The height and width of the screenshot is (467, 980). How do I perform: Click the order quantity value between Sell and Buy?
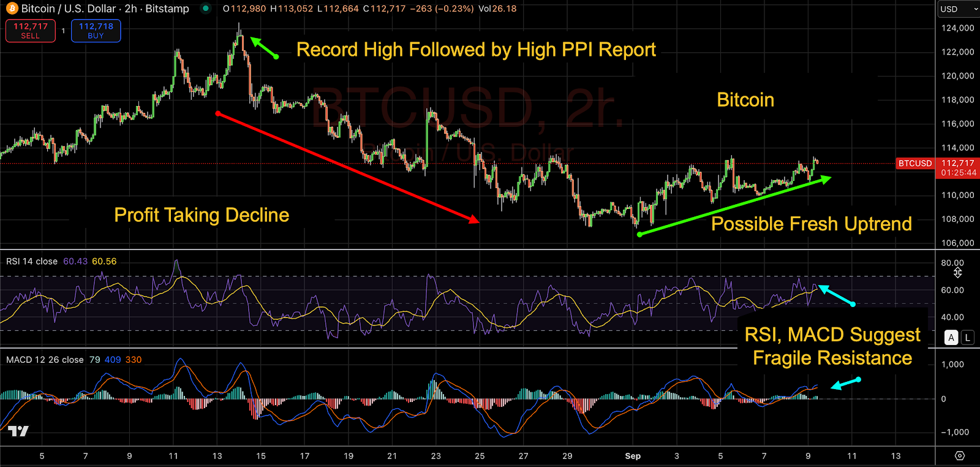63,31
